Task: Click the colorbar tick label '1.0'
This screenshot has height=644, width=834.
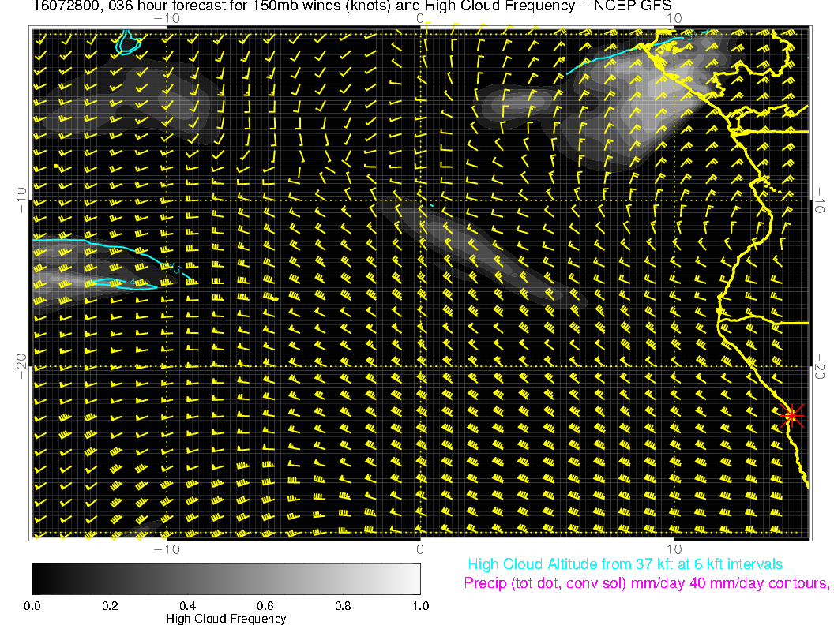Action: point(420,606)
